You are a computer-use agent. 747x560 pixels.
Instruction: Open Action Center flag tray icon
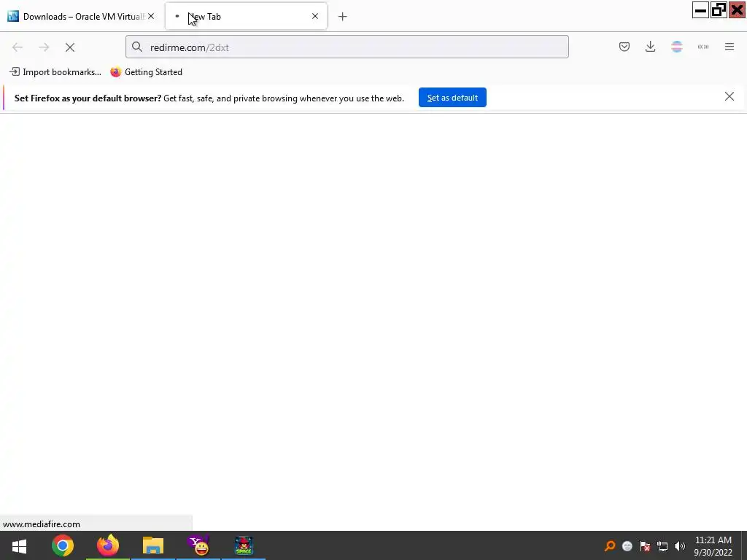(645, 546)
